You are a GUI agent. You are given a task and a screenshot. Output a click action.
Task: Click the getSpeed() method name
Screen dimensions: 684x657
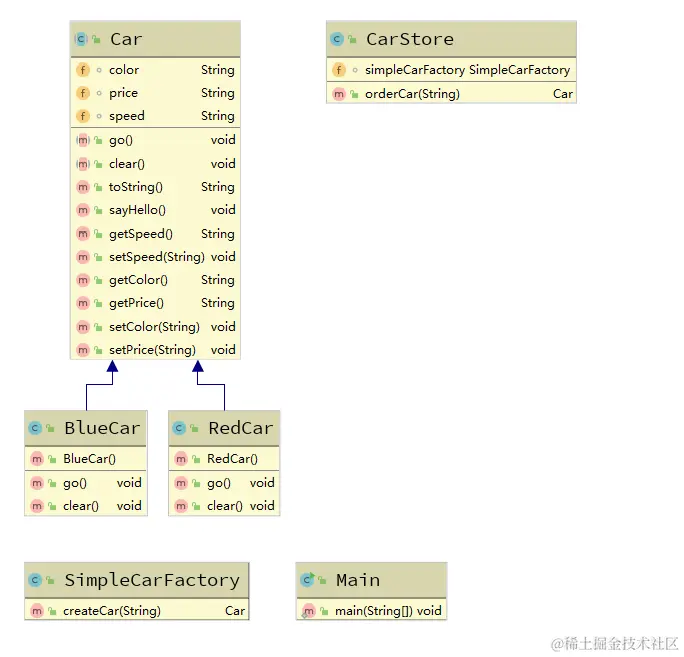[141, 234]
